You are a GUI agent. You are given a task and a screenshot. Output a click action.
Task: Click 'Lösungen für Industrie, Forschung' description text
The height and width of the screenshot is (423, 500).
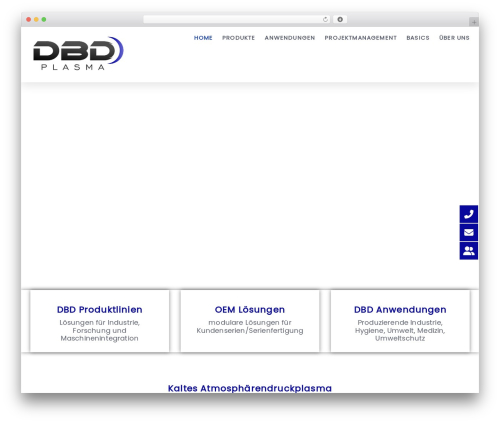(x=100, y=330)
